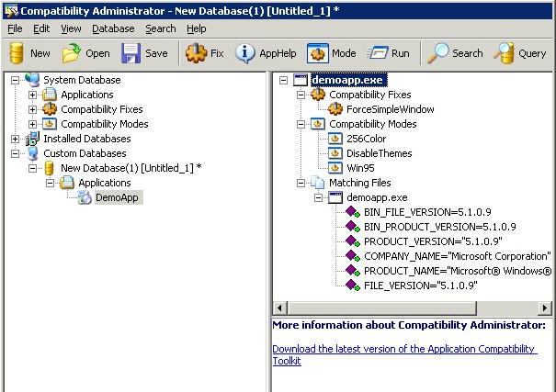Click window icon beside top demoapp.exe

click(x=300, y=80)
